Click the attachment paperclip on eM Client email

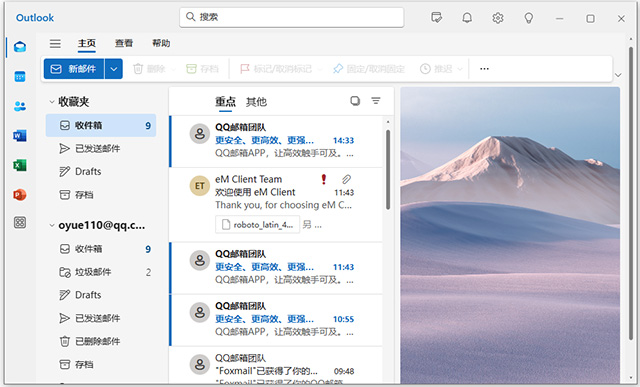(x=346, y=179)
